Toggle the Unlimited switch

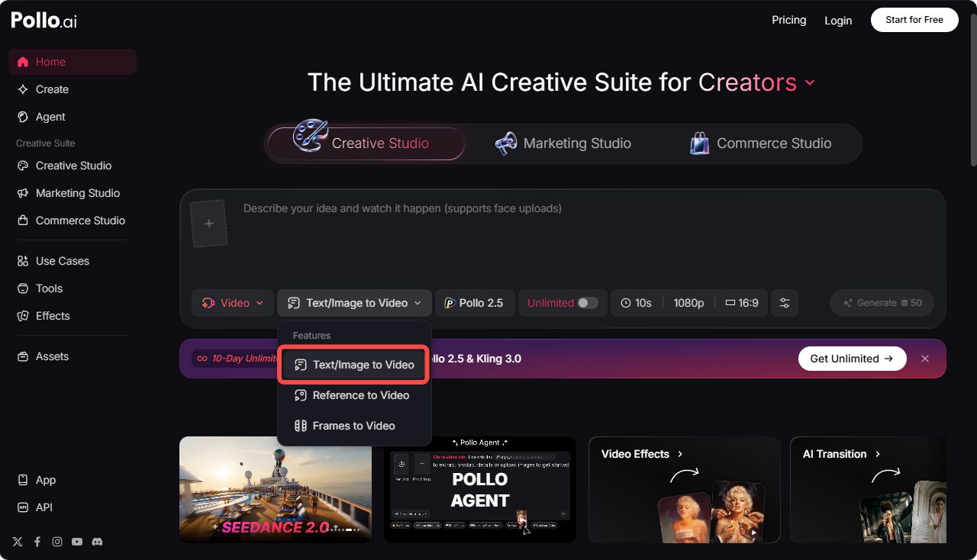click(587, 303)
